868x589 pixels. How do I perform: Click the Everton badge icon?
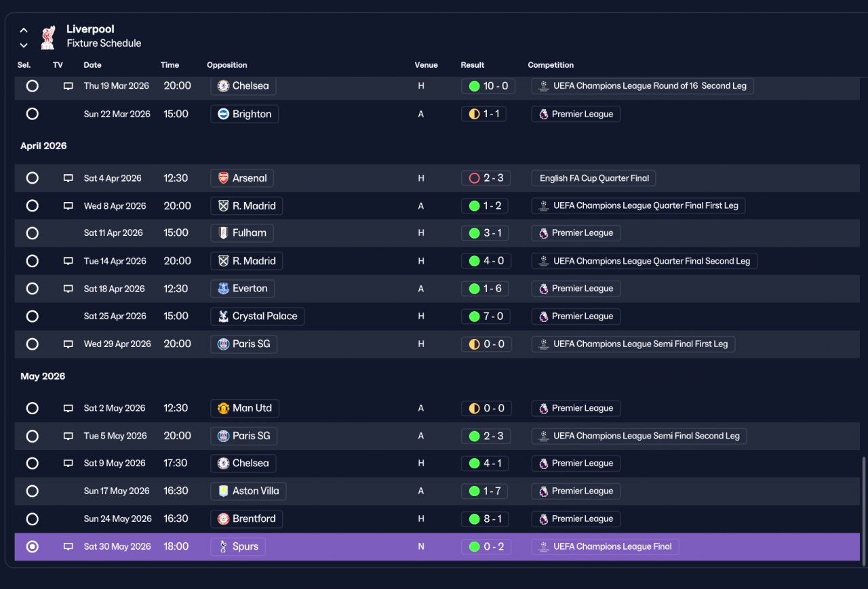click(x=223, y=289)
